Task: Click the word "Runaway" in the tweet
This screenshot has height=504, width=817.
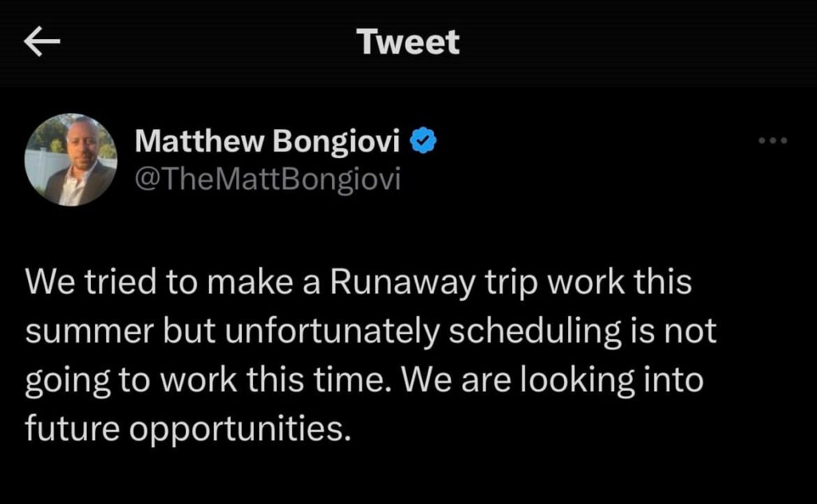Action: 403,282
